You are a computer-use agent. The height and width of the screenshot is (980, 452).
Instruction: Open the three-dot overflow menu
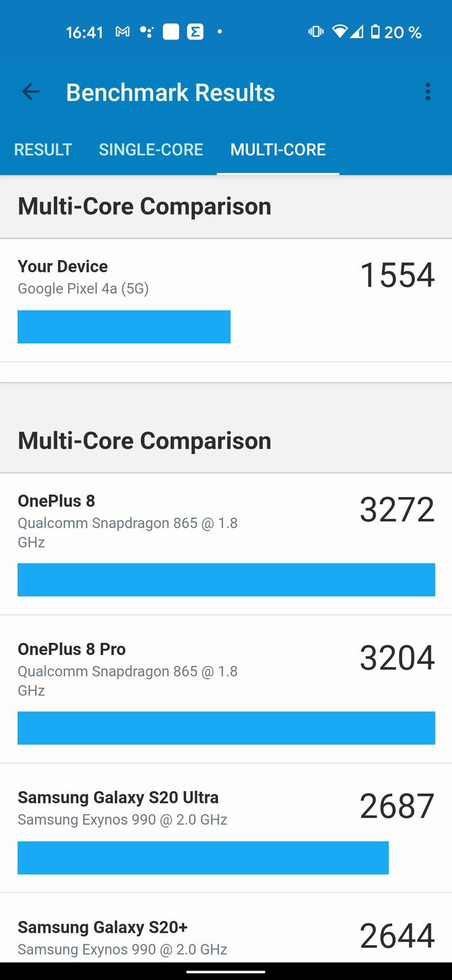(x=427, y=92)
